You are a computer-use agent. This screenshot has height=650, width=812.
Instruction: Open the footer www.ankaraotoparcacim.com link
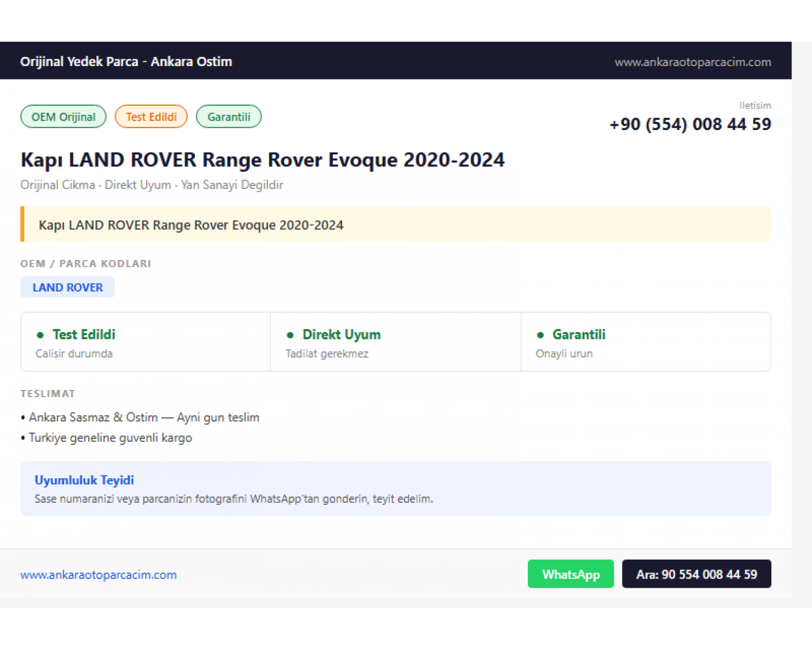[x=99, y=575]
